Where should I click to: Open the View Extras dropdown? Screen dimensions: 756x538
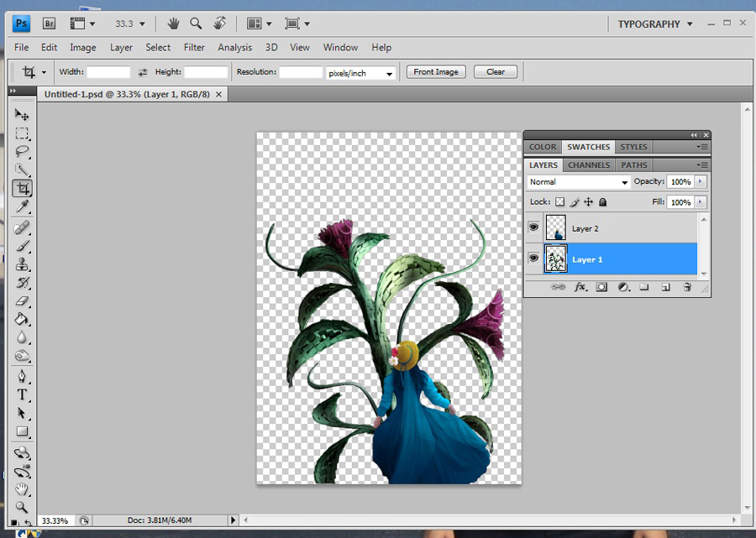[82, 24]
